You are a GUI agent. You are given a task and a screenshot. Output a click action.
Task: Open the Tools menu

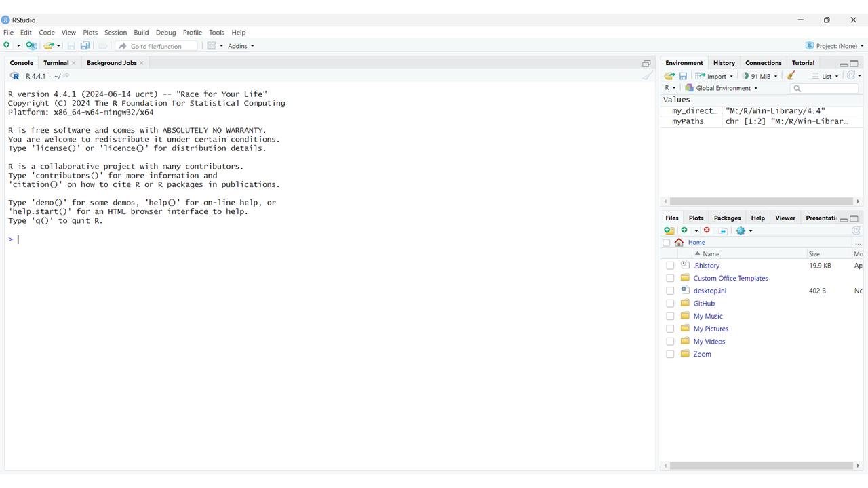click(216, 33)
